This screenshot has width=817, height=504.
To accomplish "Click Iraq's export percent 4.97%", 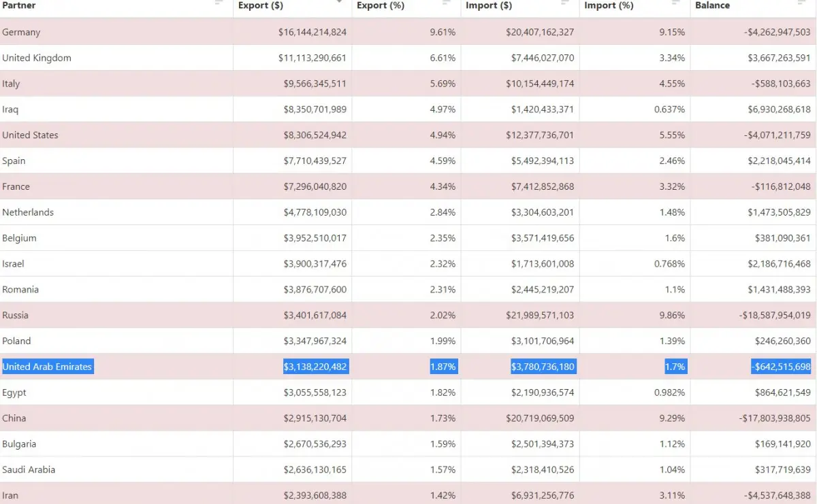I will pos(443,110).
